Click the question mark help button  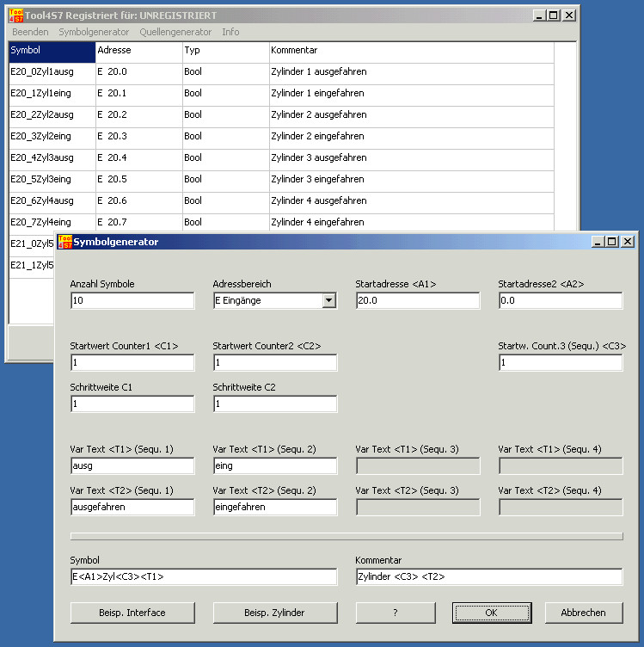pyautogui.click(x=395, y=613)
